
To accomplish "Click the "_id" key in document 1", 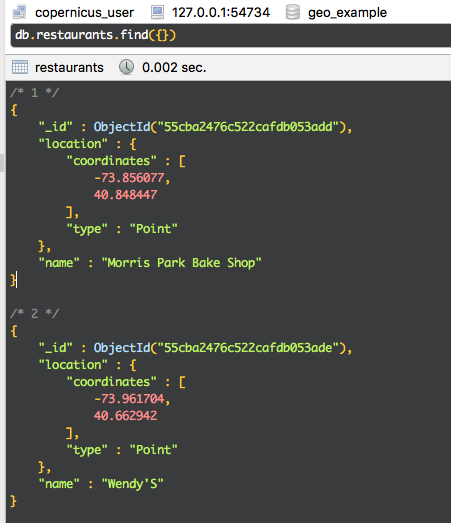I will pyautogui.click(x=55, y=127).
